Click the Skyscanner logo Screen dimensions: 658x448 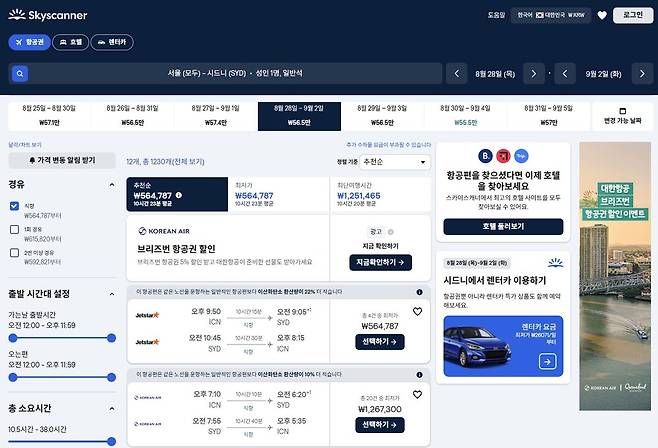[47, 16]
